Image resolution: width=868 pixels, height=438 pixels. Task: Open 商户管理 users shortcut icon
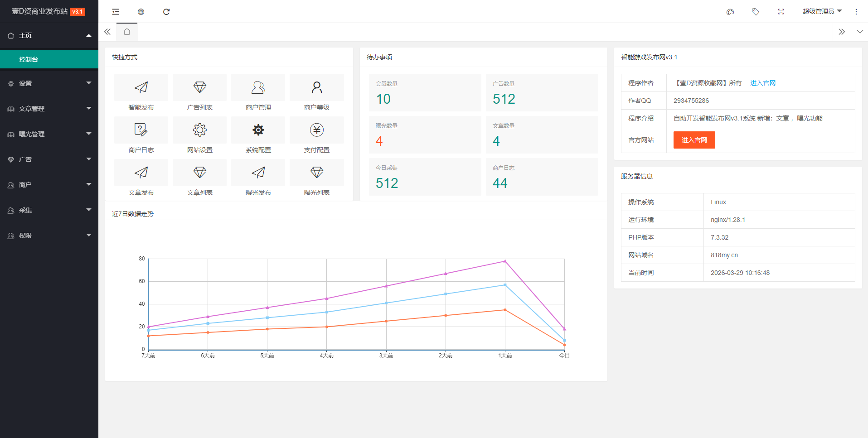coord(258,87)
